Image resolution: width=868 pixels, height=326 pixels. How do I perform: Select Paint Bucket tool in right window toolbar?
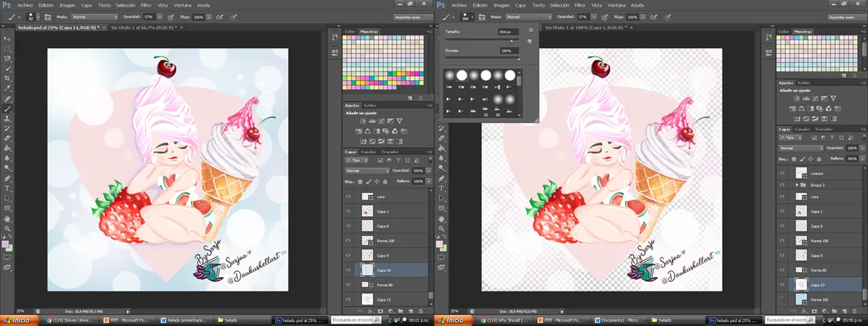coord(442,148)
